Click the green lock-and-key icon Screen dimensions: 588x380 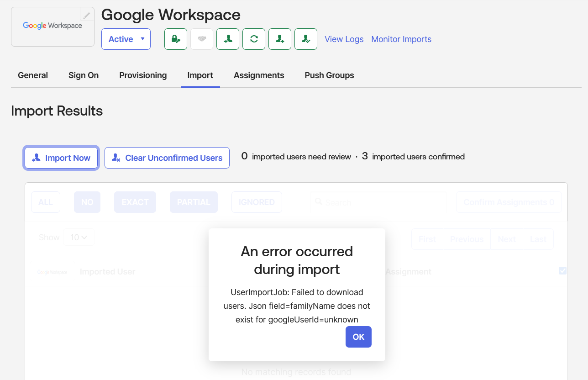coord(176,39)
